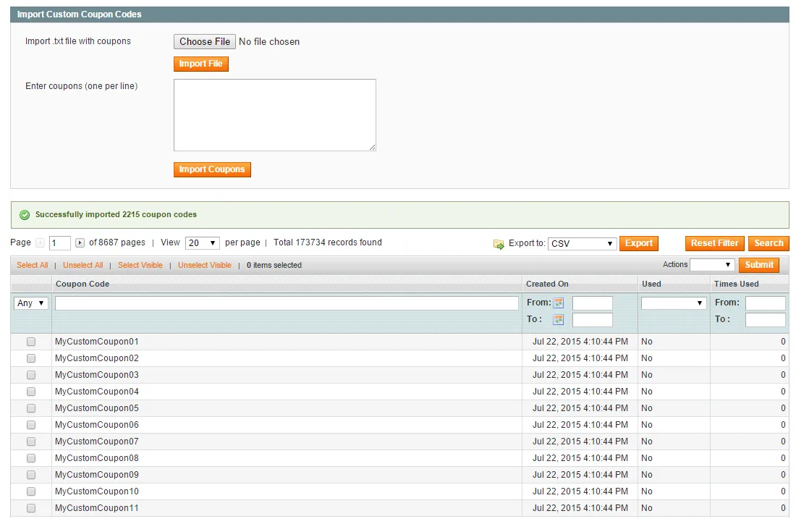Click the Created On From date field
Image resolution: width=796 pixels, height=532 pixels.
pyautogui.click(x=593, y=303)
